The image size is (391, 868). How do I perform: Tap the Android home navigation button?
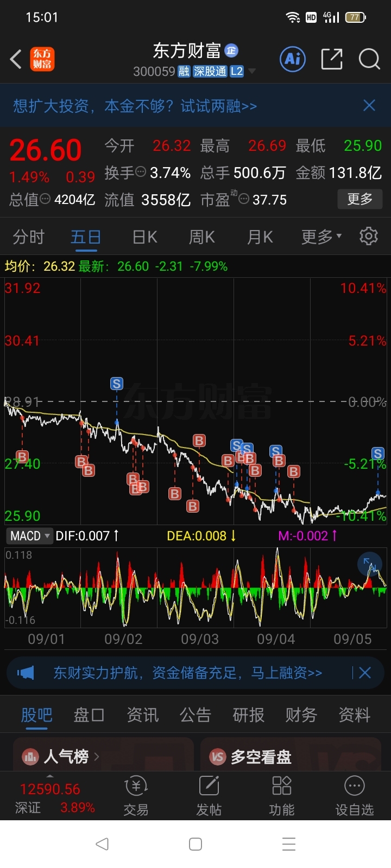coord(195,844)
